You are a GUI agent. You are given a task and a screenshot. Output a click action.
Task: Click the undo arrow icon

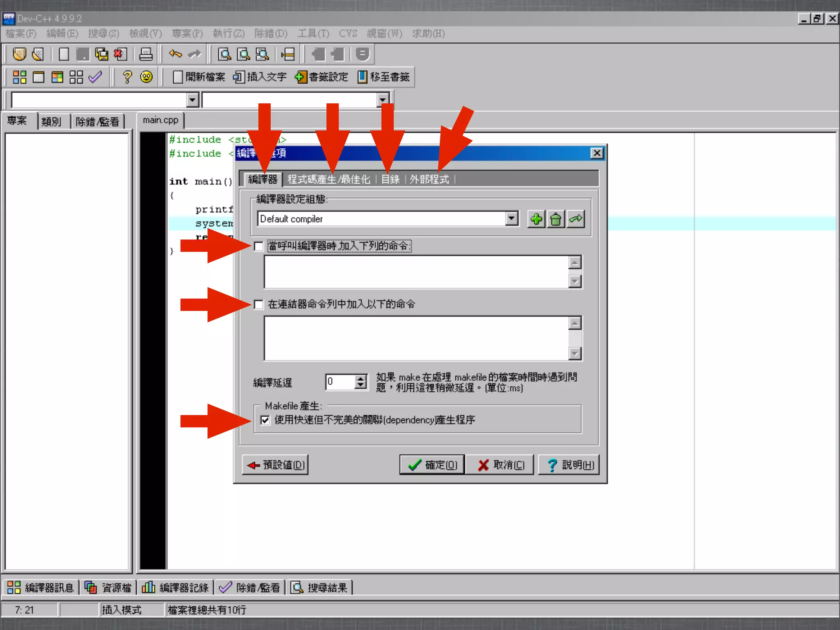tap(175, 54)
